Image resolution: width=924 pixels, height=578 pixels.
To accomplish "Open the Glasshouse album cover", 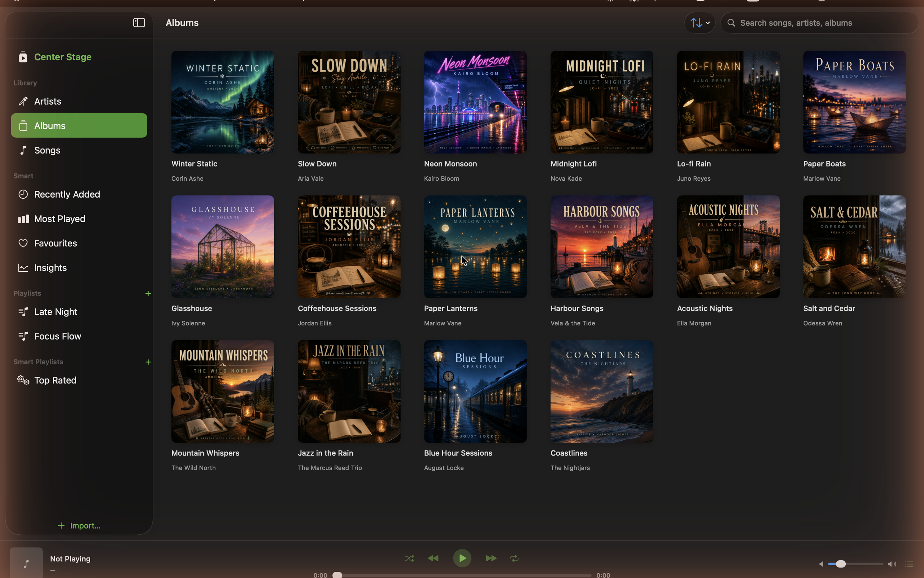I will pos(223,247).
